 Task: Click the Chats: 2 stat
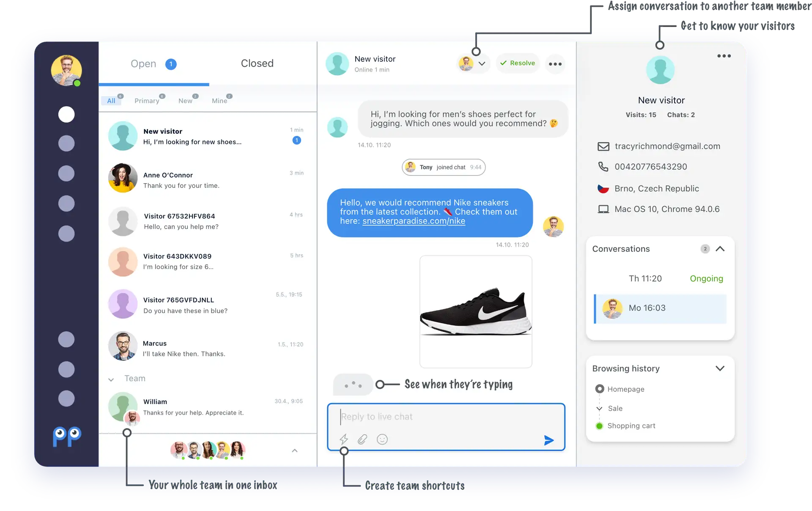pos(681,115)
